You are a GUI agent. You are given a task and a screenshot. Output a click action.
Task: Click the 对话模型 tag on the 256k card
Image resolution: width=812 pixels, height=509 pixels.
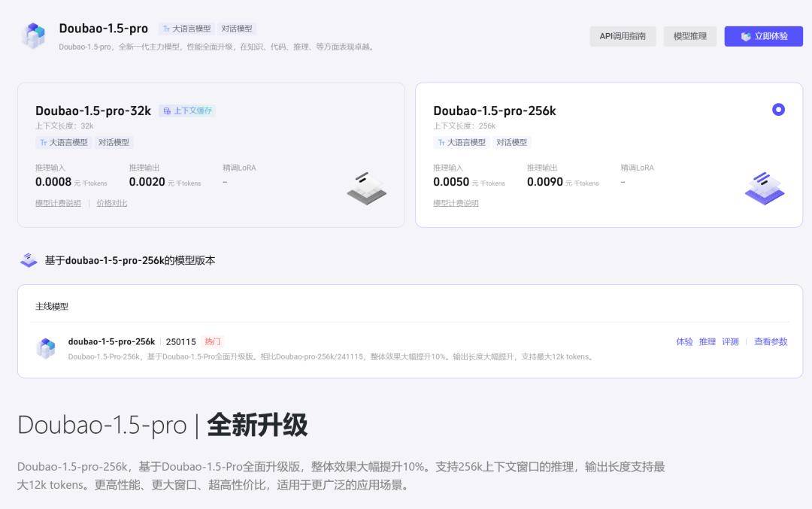(512, 142)
